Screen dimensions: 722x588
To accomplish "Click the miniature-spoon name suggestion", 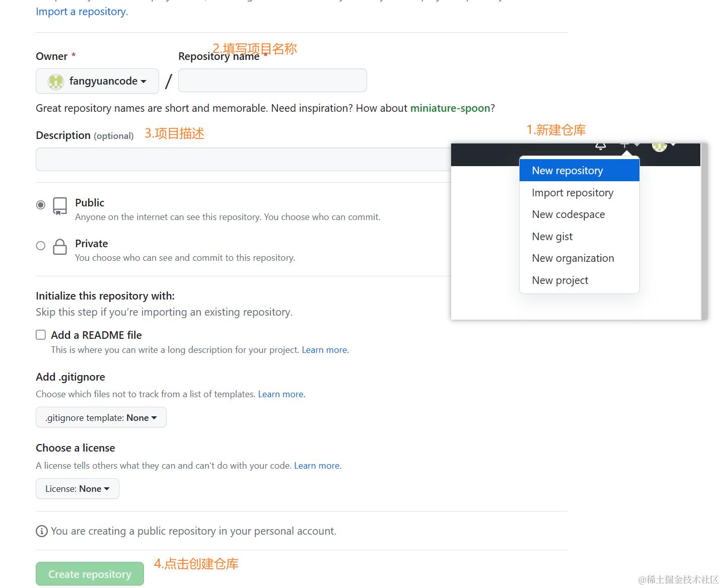I will coord(450,108).
